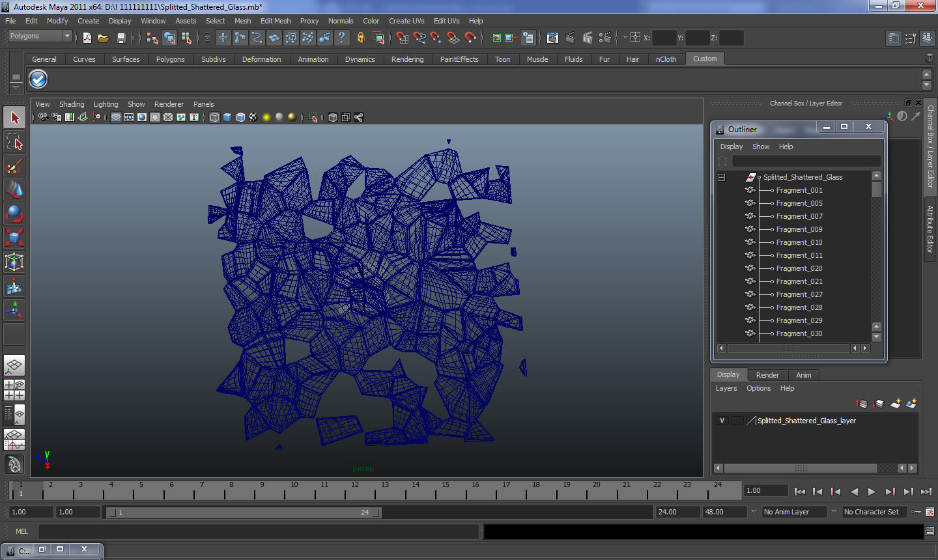This screenshot has height=560, width=938.
Task: Select the Universal Manipulator tool
Action: coord(14,262)
